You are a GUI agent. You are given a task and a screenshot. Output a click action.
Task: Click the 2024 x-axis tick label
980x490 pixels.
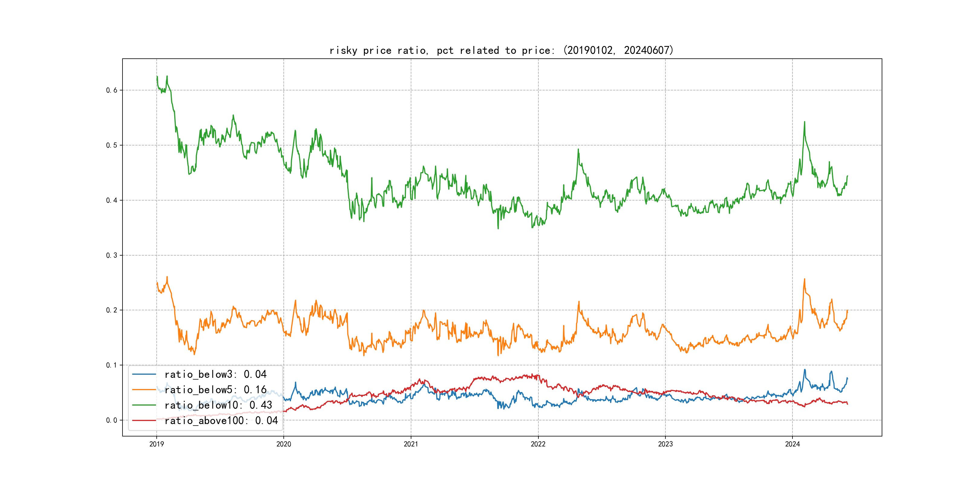click(792, 444)
